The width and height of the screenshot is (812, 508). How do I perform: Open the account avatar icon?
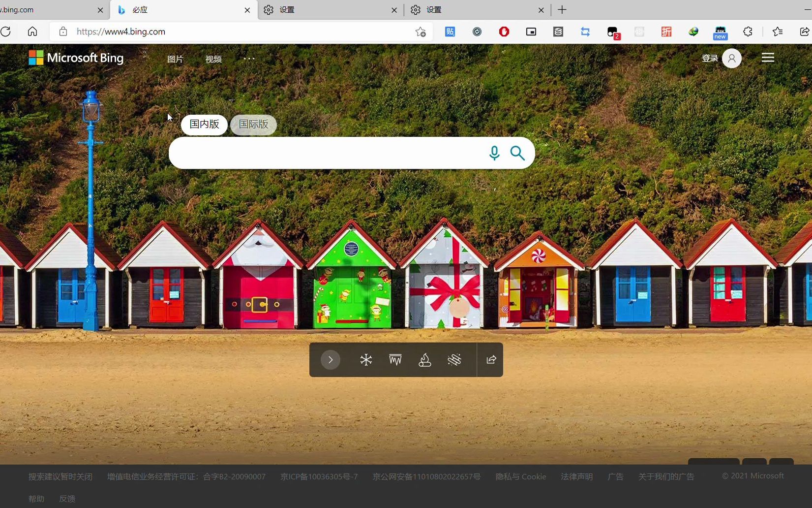(732, 58)
